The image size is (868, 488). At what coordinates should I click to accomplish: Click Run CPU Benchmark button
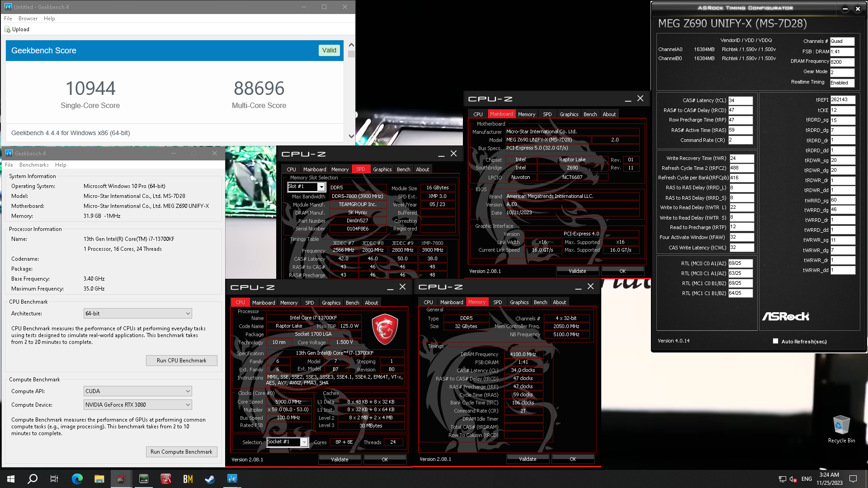click(182, 361)
